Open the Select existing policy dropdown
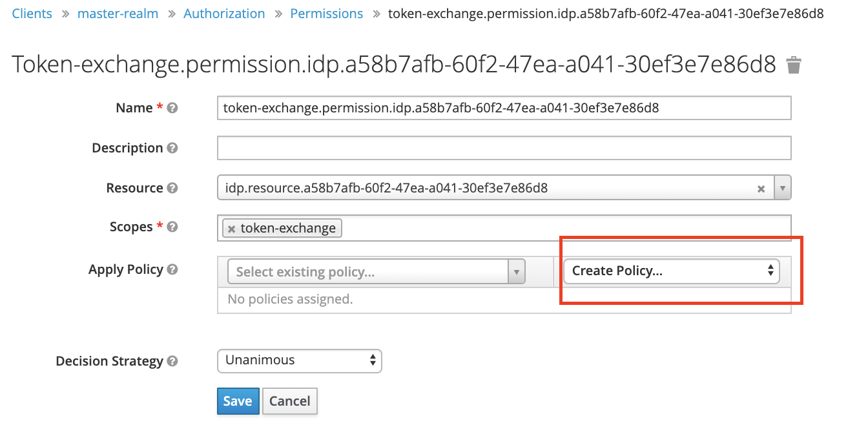 click(x=377, y=272)
